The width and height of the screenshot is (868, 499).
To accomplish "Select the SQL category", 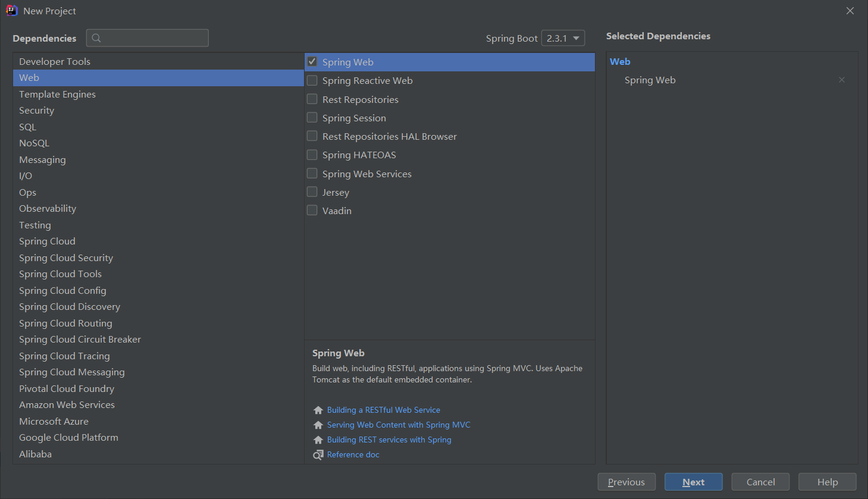I will click(158, 127).
